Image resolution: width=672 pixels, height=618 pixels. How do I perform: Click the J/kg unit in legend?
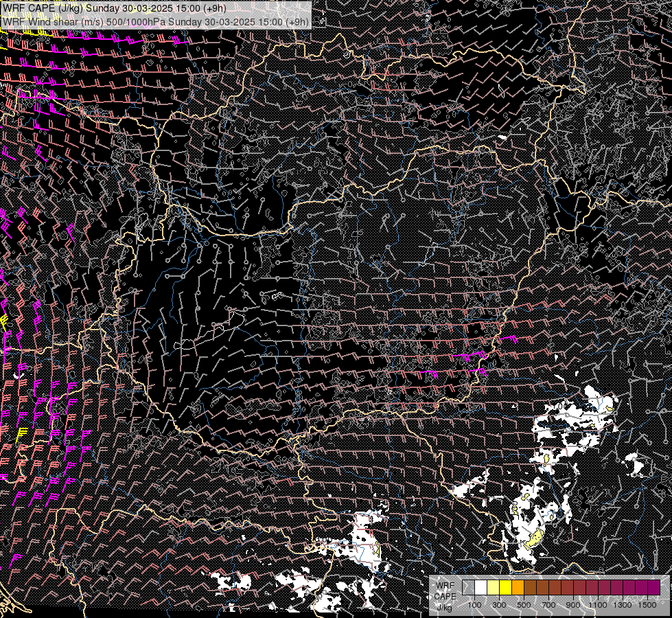coord(445,607)
